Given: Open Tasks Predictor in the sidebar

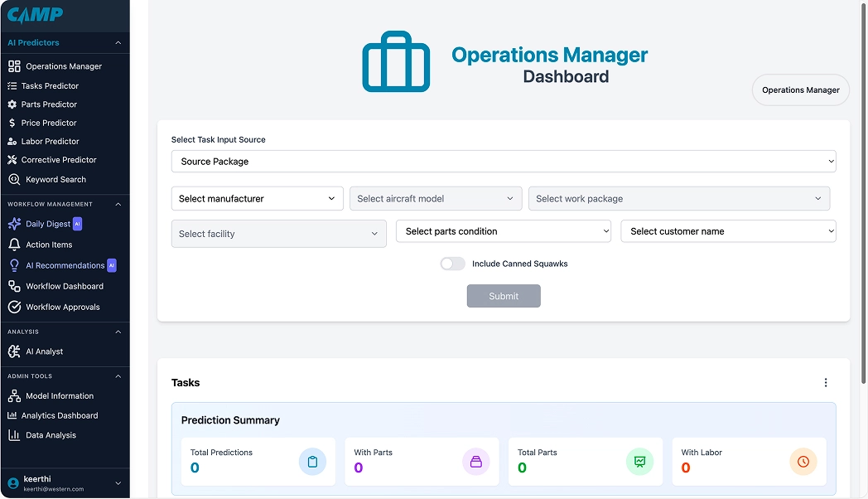Looking at the screenshot, I should tap(50, 86).
